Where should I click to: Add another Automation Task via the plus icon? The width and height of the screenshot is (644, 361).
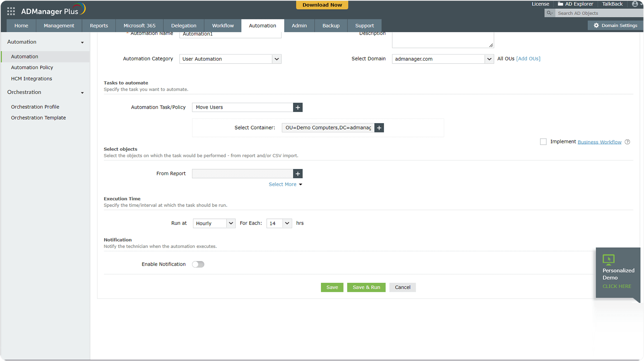[x=298, y=107]
